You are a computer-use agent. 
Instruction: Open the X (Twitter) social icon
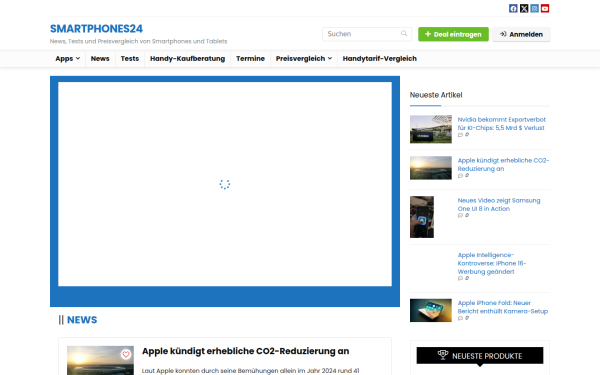[x=524, y=8]
